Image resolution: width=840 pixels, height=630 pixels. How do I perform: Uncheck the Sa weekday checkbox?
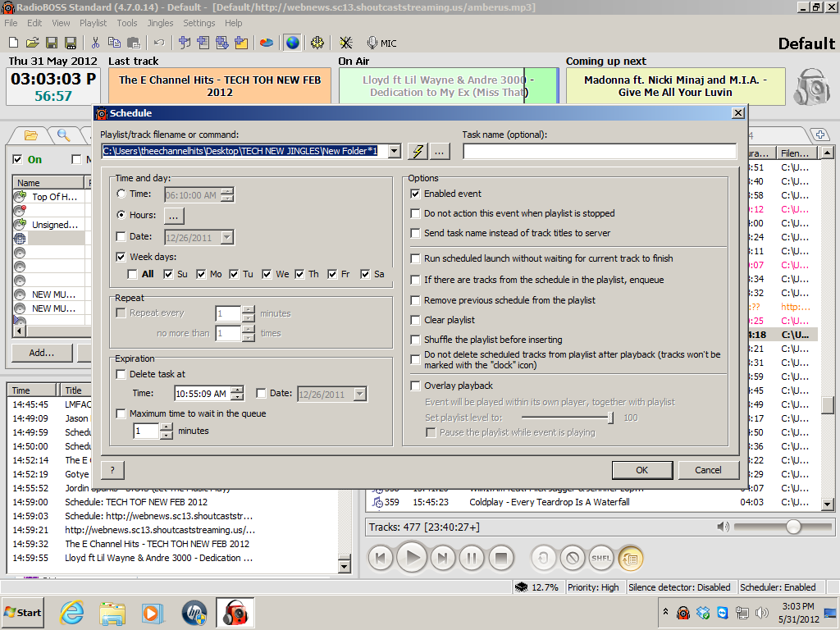coord(365,274)
